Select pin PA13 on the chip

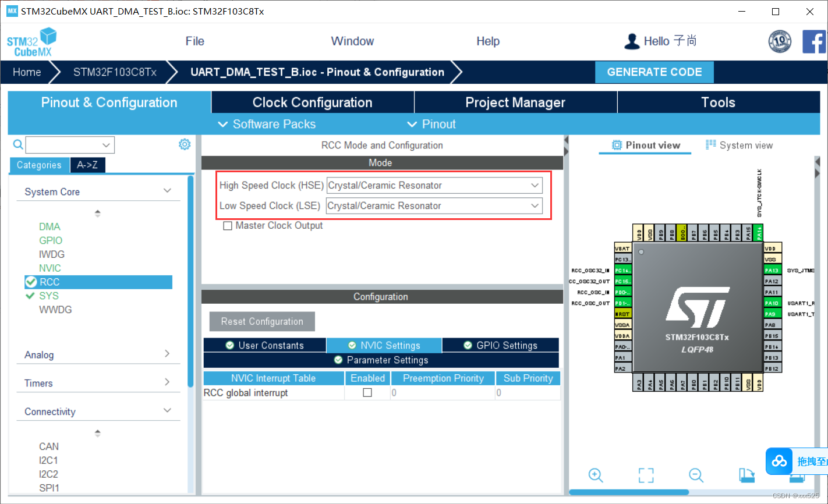point(772,270)
